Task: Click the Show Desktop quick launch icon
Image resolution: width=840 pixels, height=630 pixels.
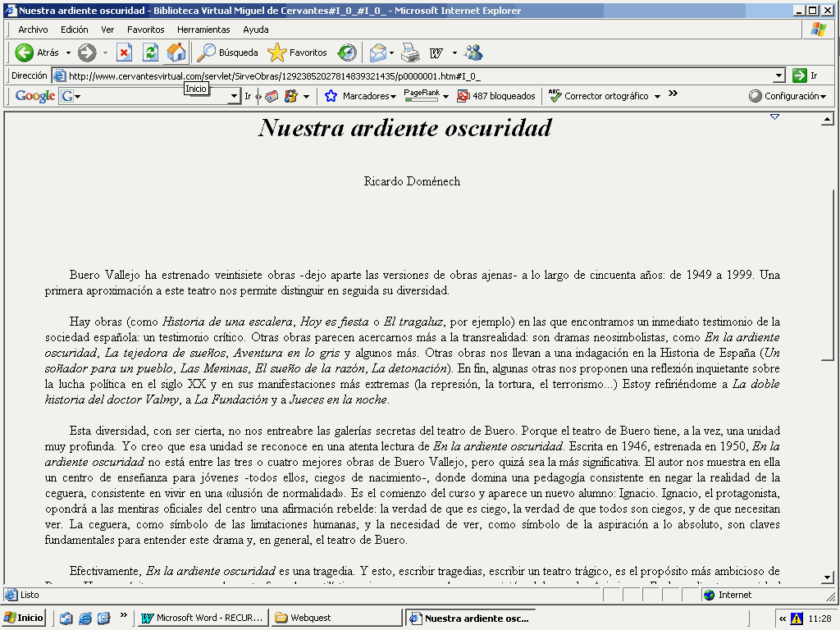Action: [66, 619]
